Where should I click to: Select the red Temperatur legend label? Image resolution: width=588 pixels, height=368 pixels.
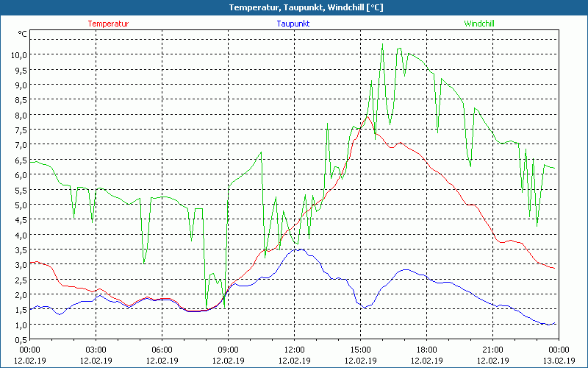[x=108, y=24]
